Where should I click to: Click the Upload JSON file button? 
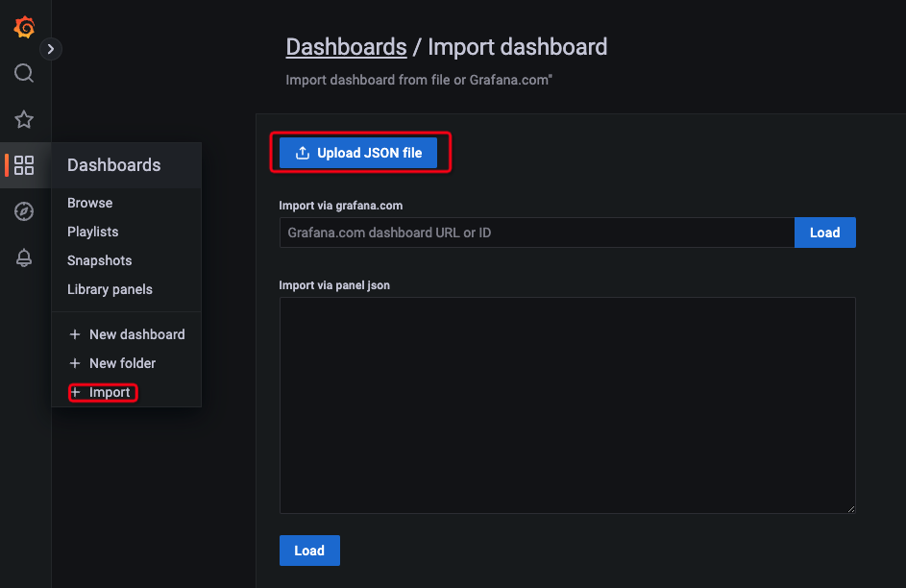point(358,153)
